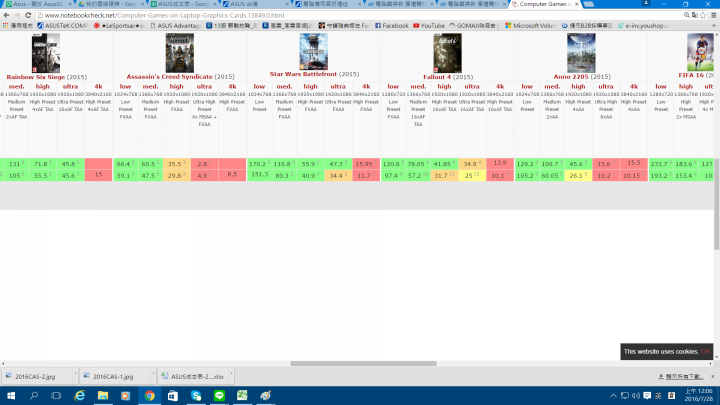Viewport: 720px width, 405px height.
Task: Open the Facebook bookmark
Action: (x=392, y=26)
